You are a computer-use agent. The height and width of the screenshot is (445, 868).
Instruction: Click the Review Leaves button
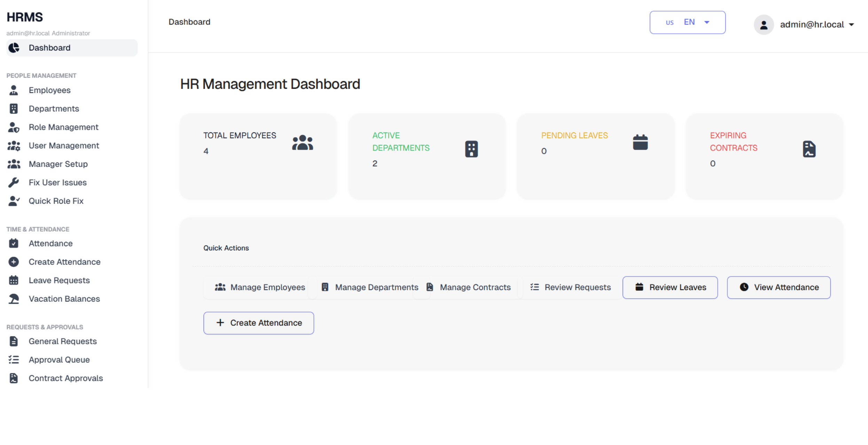click(x=670, y=287)
